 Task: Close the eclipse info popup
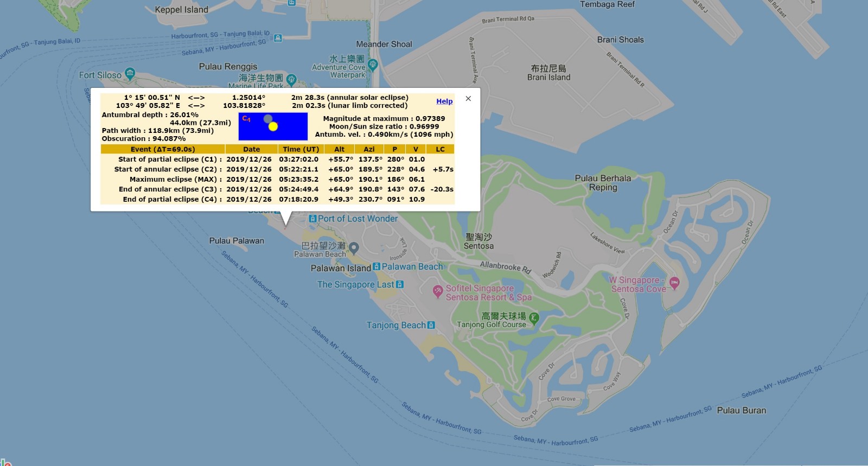[468, 99]
